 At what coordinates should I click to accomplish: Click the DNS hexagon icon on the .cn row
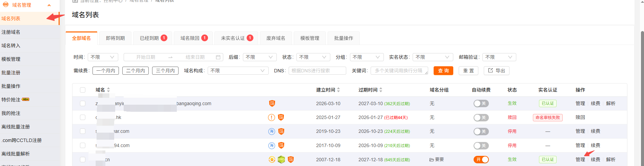pos(281,160)
